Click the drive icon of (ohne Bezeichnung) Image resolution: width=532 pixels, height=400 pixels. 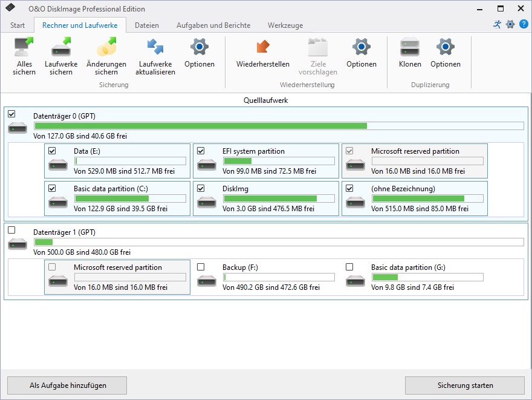tap(355, 202)
